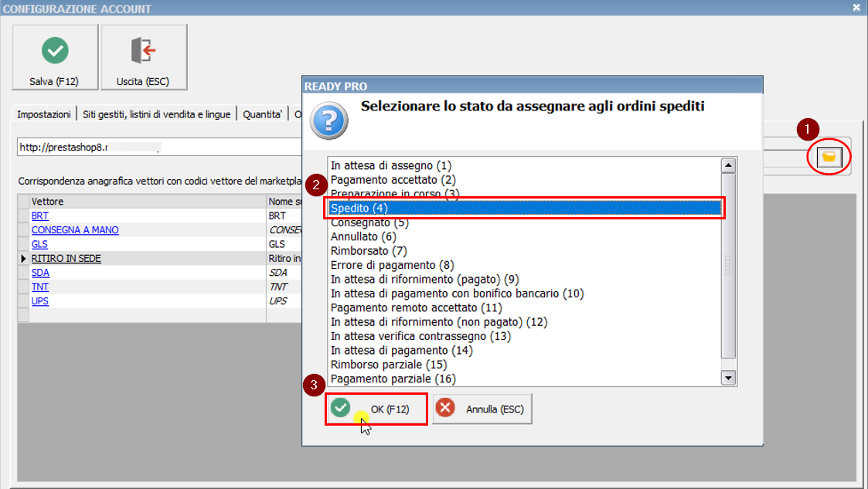Open Siti gestiti, listini di vendita tab

click(156, 114)
